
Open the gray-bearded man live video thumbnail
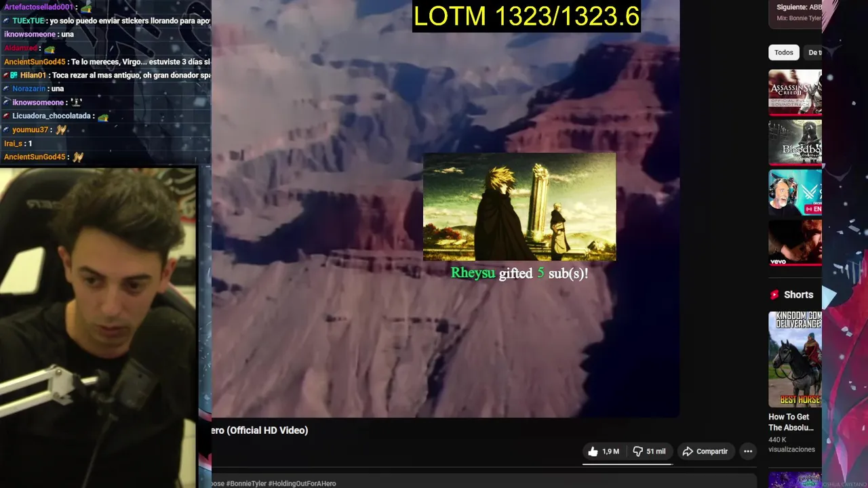coord(795,192)
